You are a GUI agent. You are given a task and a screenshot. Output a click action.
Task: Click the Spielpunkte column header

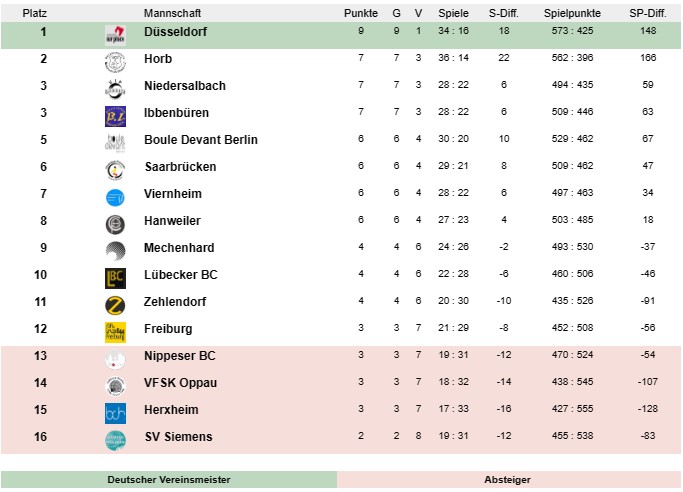572,13
